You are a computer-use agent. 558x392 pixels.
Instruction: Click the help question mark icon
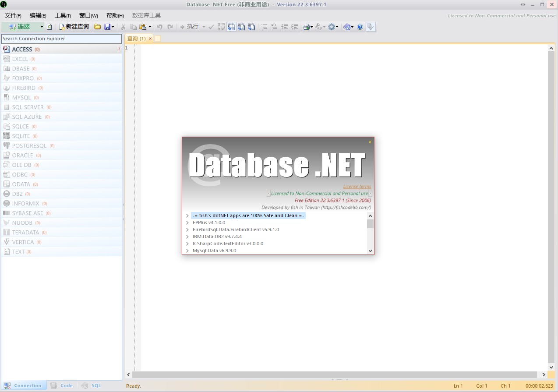[x=360, y=27]
